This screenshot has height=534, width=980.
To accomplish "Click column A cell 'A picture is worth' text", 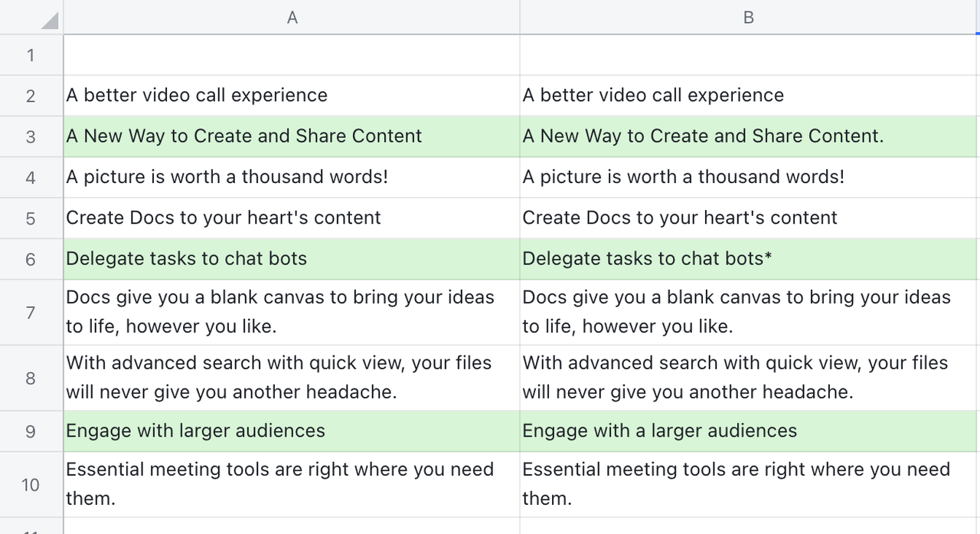I will pos(227,177).
